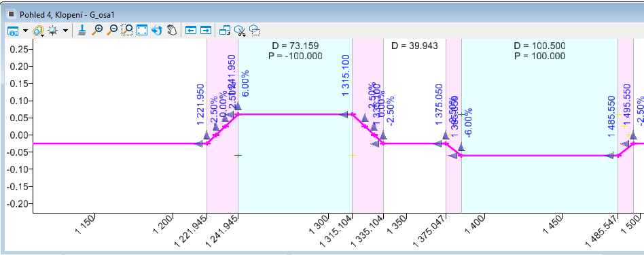
Task: Click the '1 450' horizontal axis tick label
Action: click(554, 224)
